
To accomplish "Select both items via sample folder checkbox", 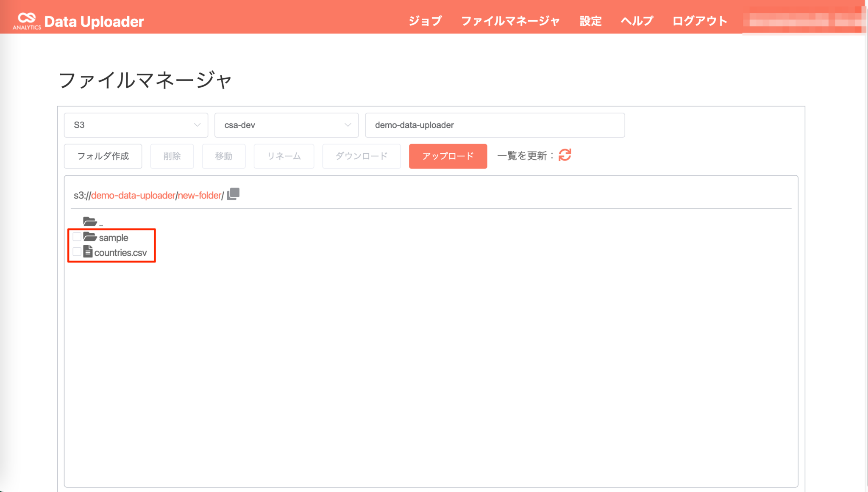I will [76, 237].
